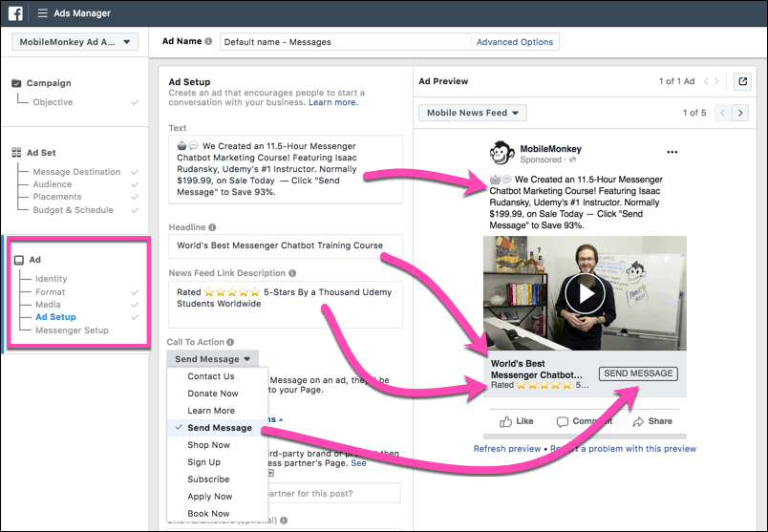Click the Refresh preview link
The image size is (768, 532).
507,449
